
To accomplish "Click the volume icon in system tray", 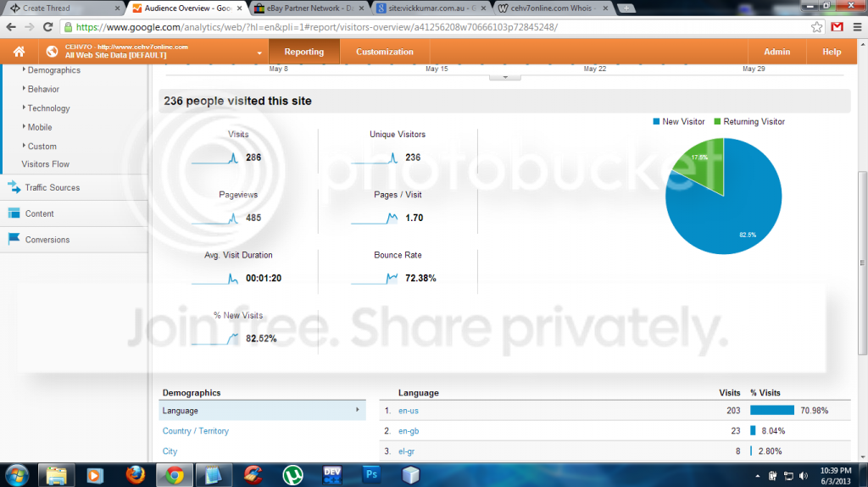I will click(x=804, y=476).
